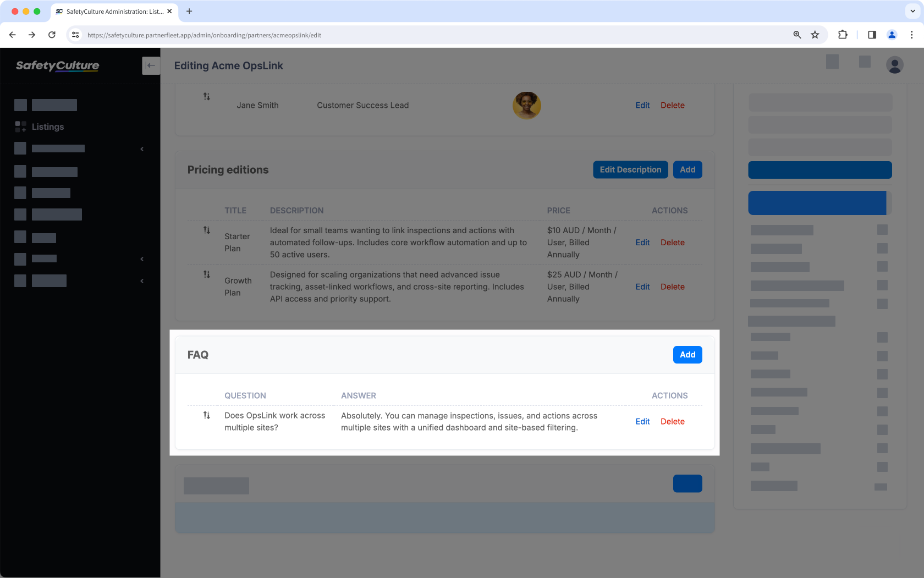This screenshot has width=924, height=578.
Task: Select the '$10 AUD / Month' price cell
Action: [x=582, y=243]
